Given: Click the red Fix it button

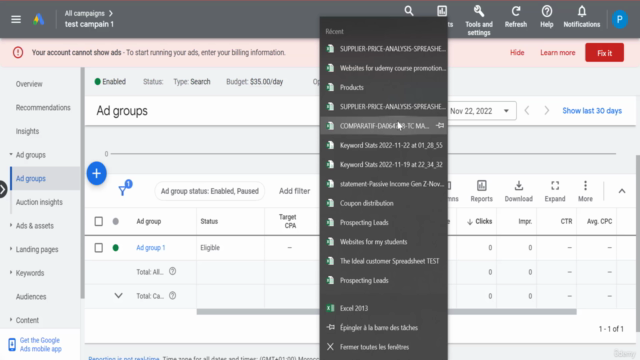Looking at the screenshot, I should point(604,53).
